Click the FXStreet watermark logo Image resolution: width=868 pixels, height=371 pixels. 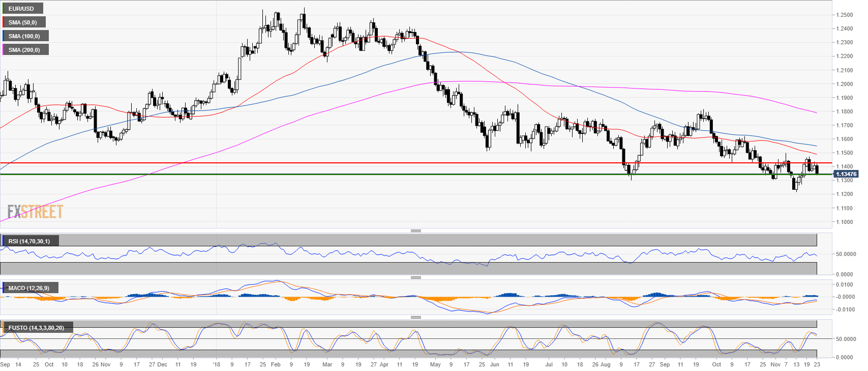tap(35, 212)
